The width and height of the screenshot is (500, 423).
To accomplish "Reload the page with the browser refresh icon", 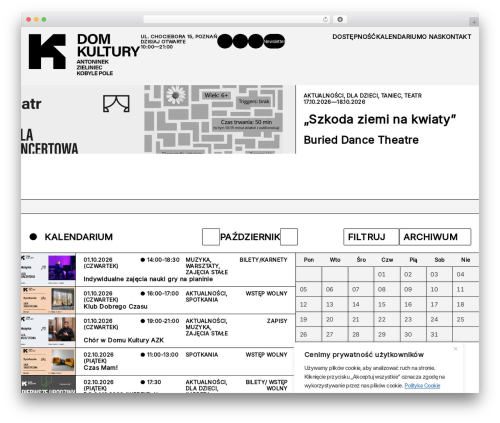I will pyautogui.click(x=325, y=20).
